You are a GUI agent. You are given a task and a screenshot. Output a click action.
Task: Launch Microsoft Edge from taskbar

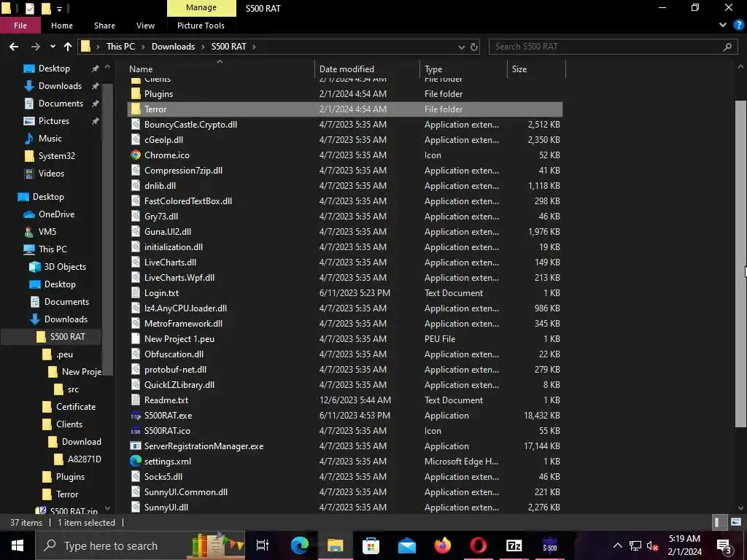(300, 545)
